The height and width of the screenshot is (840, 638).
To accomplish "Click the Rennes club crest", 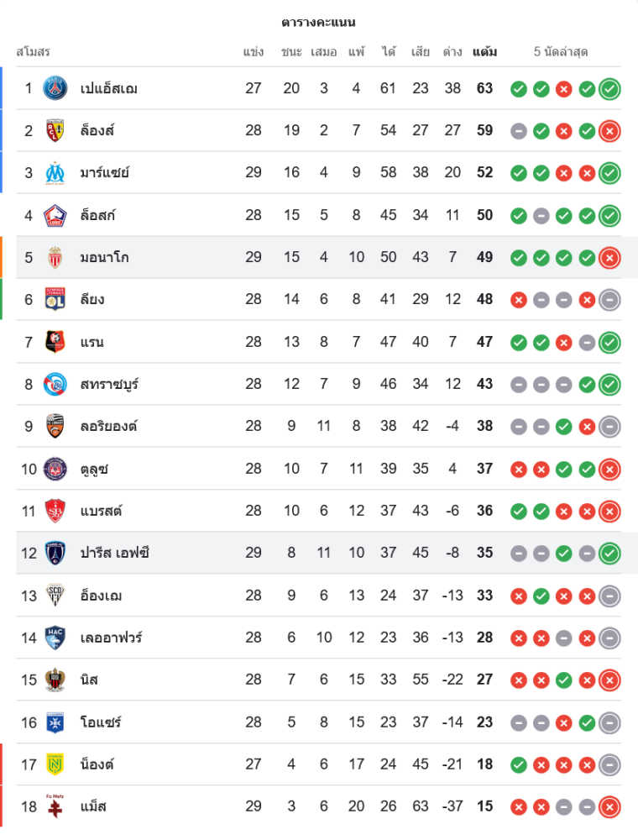I will pyautogui.click(x=55, y=342).
